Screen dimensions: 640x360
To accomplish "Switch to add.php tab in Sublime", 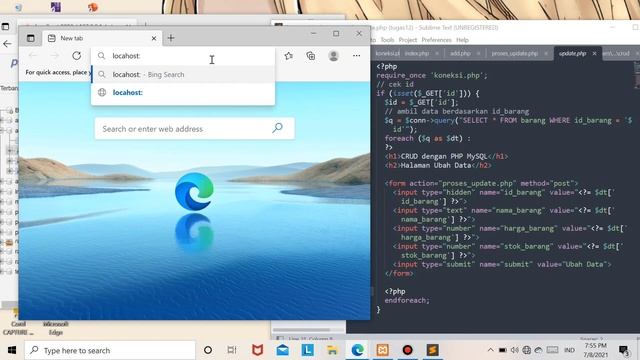I will click(460, 53).
